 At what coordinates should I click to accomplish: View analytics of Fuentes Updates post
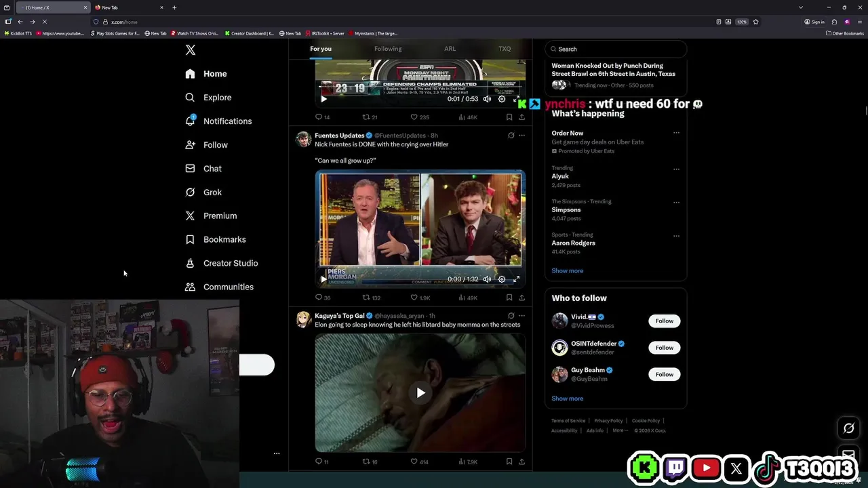tap(468, 298)
